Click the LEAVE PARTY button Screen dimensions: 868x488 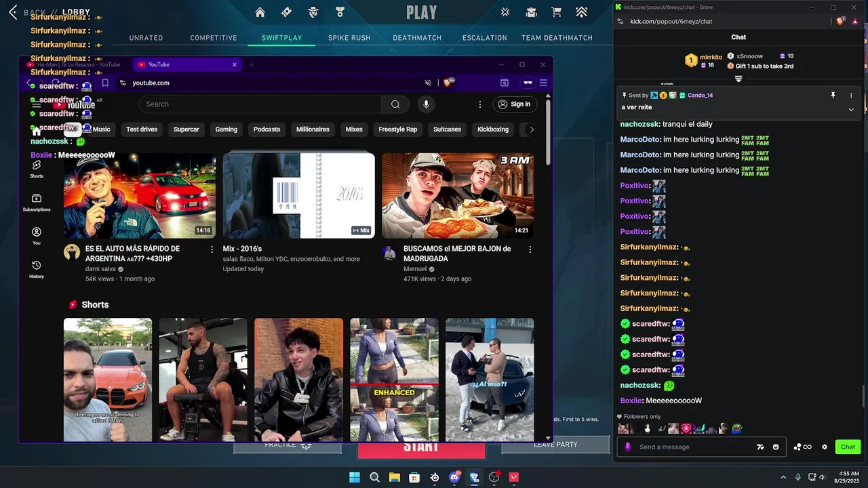coord(555,445)
